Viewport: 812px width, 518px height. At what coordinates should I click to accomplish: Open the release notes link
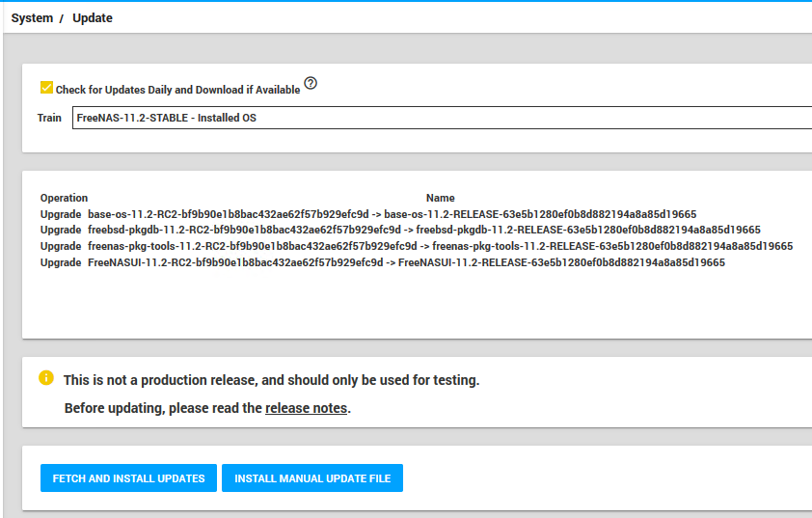306,408
